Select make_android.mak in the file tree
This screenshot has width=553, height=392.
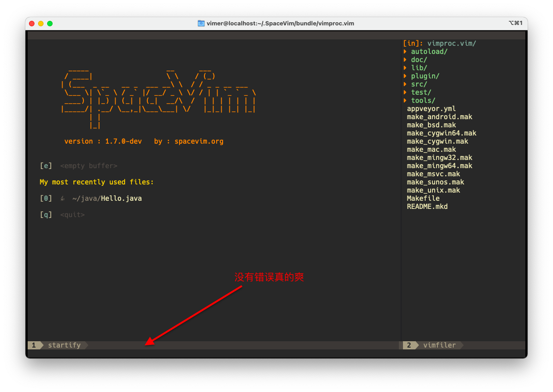(440, 117)
